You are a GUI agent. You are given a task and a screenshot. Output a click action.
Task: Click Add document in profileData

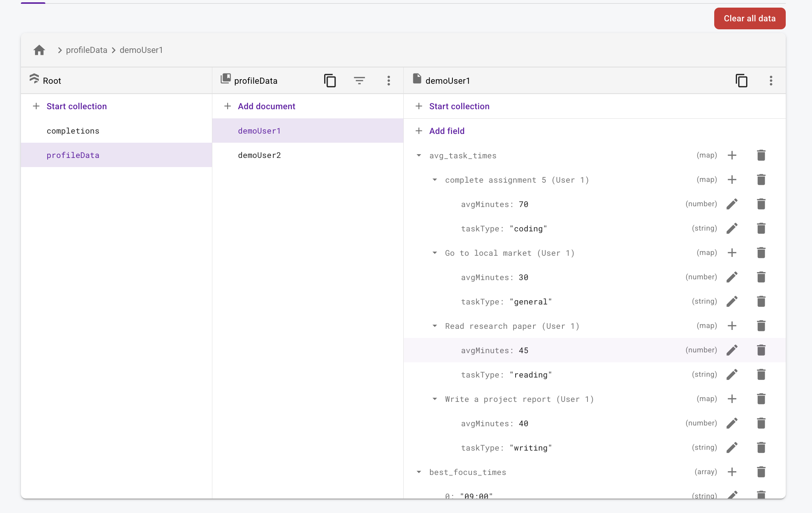[266, 106]
